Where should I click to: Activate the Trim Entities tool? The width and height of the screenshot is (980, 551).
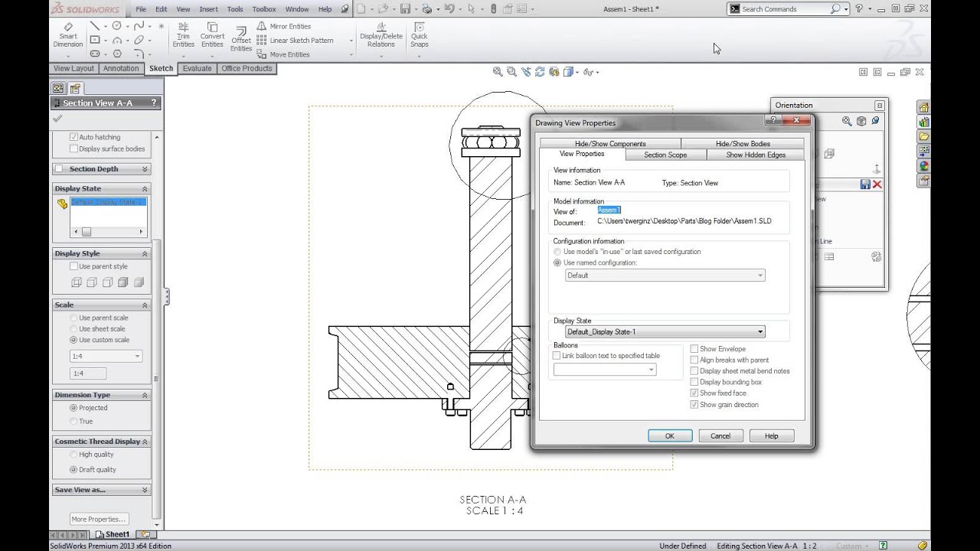(184, 35)
